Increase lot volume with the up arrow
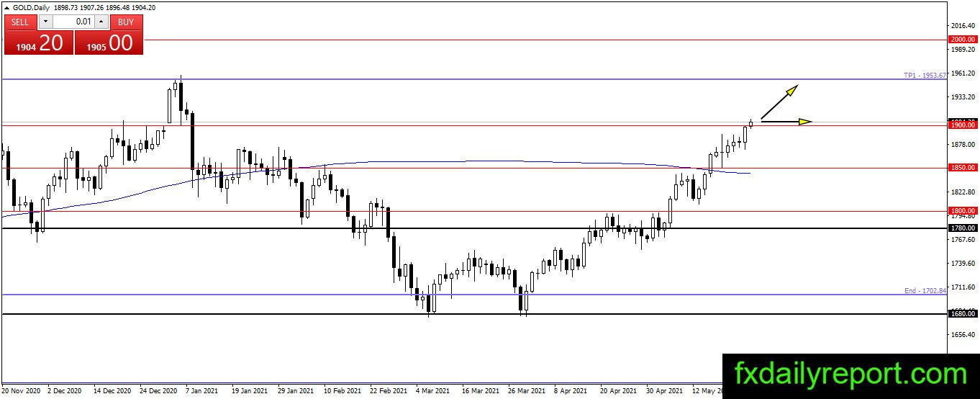This screenshot has width=980, height=399. [x=101, y=22]
